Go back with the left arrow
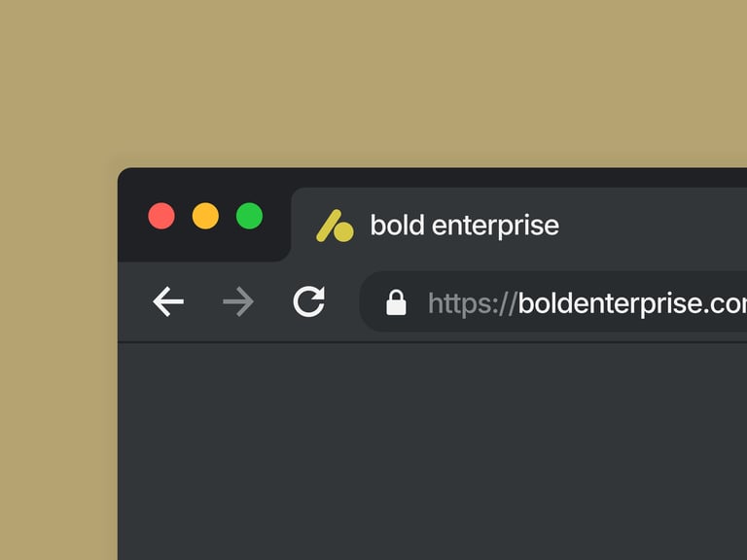 pos(168,302)
